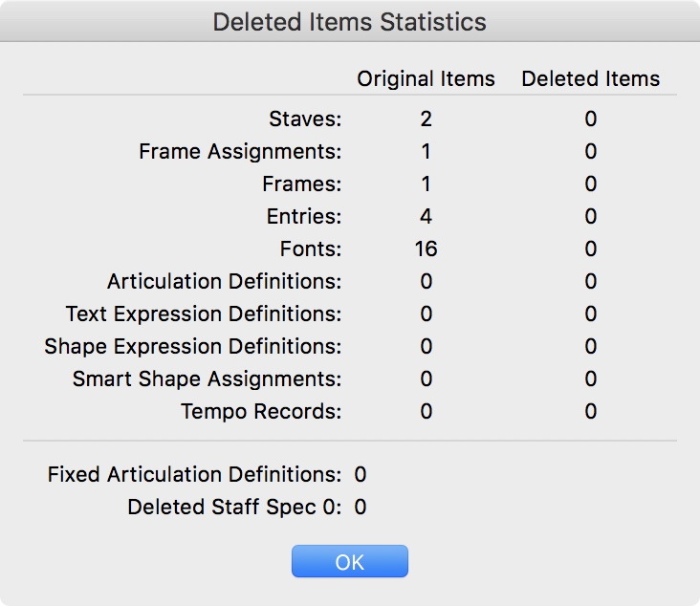Click the Staves row label

tap(305, 119)
